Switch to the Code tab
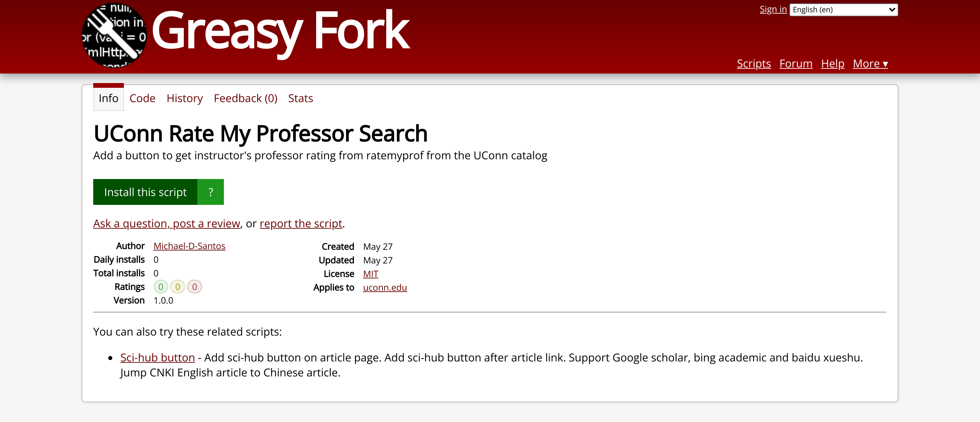The width and height of the screenshot is (980, 422). [x=143, y=98]
